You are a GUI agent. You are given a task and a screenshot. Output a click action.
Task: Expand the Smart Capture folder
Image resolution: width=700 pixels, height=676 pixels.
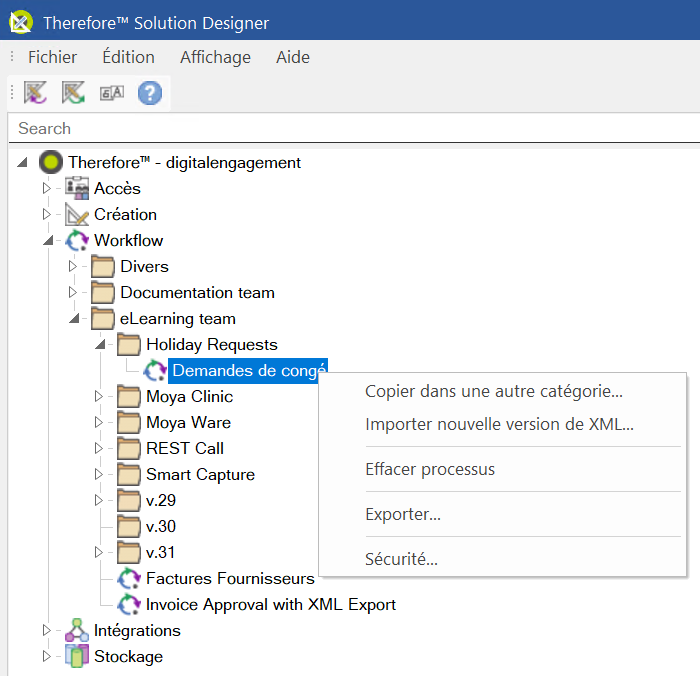pyautogui.click(x=99, y=474)
